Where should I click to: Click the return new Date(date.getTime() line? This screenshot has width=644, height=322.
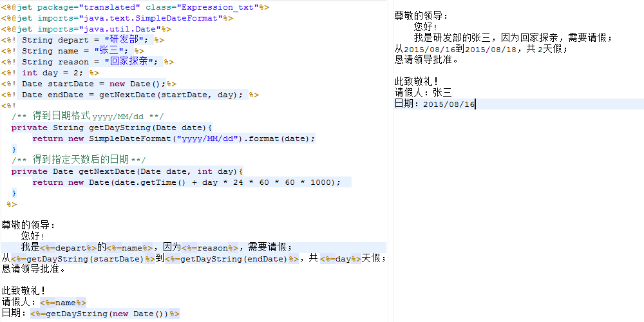click(187, 182)
